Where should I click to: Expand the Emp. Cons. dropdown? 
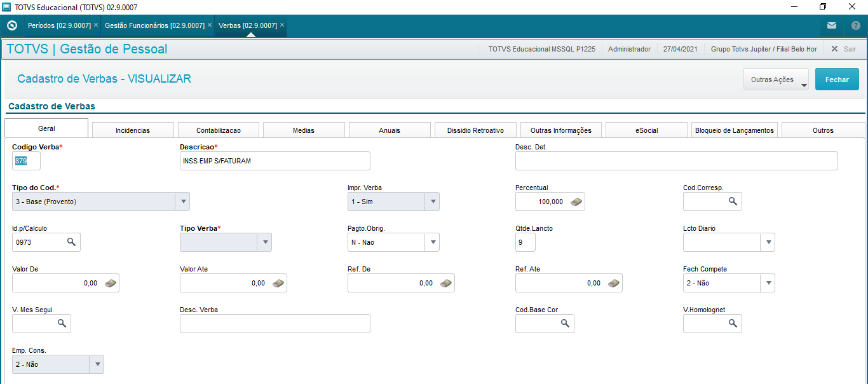click(97, 364)
